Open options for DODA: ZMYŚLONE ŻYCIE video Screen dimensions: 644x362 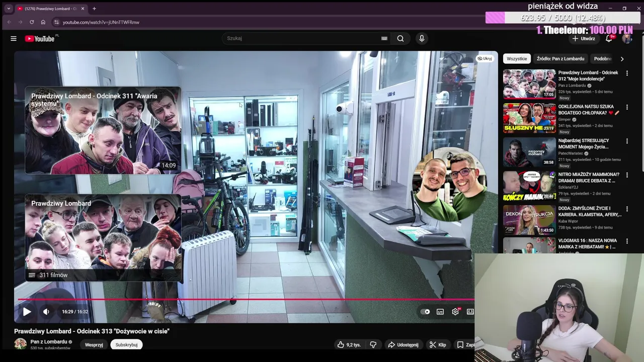click(x=627, y=209)
